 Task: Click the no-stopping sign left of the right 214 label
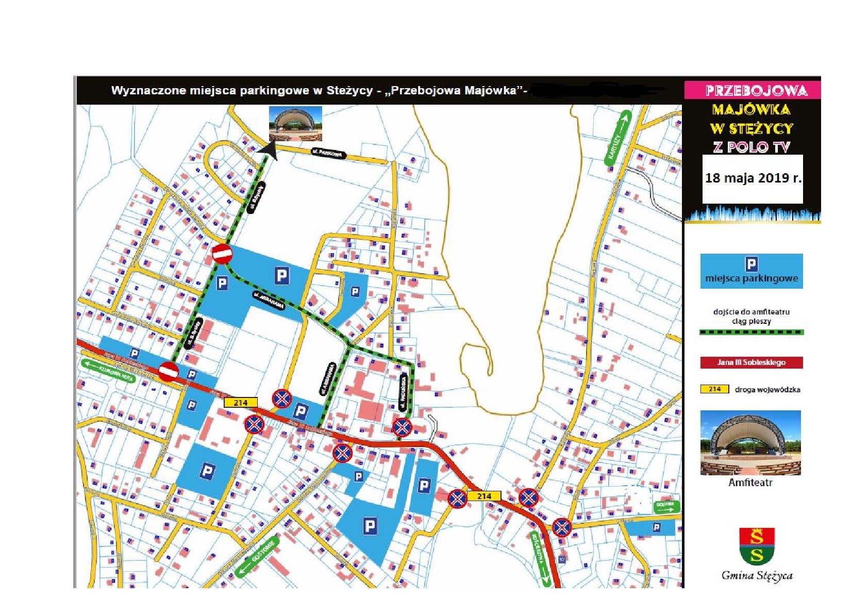coord(457,499)
